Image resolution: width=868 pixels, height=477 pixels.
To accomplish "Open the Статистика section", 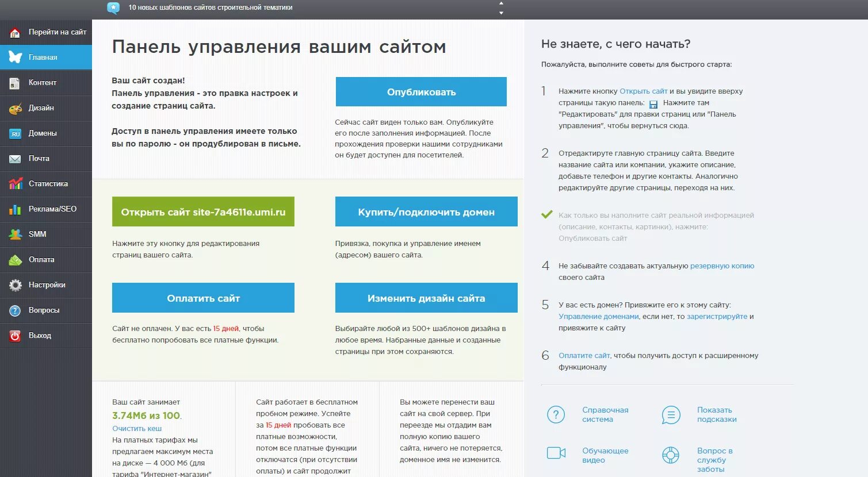I will click(x=46, y=184).
